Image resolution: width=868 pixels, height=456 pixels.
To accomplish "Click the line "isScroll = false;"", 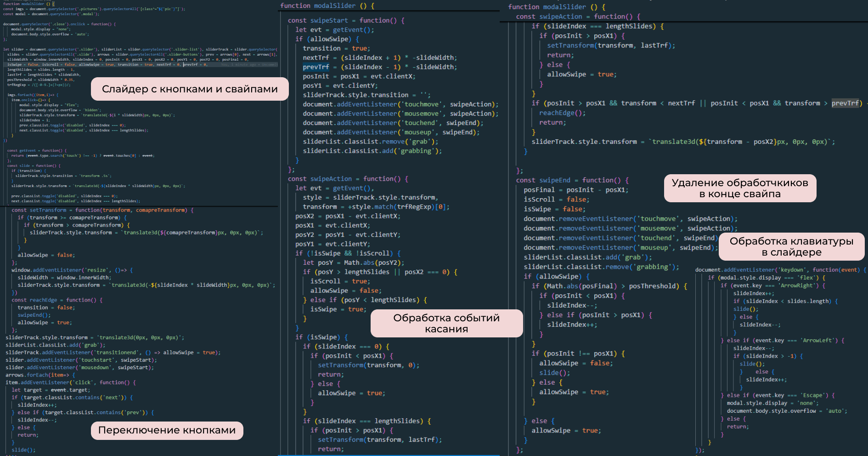I will coord(557,199).
